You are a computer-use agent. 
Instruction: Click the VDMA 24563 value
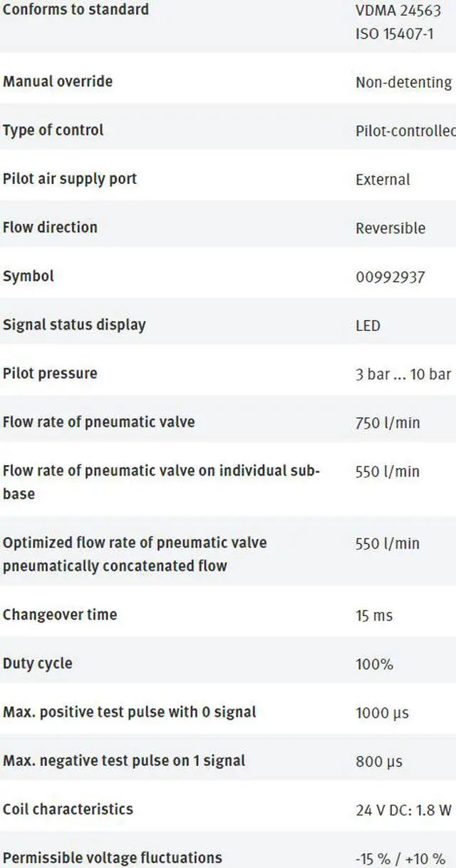click(x=398, y=11)
